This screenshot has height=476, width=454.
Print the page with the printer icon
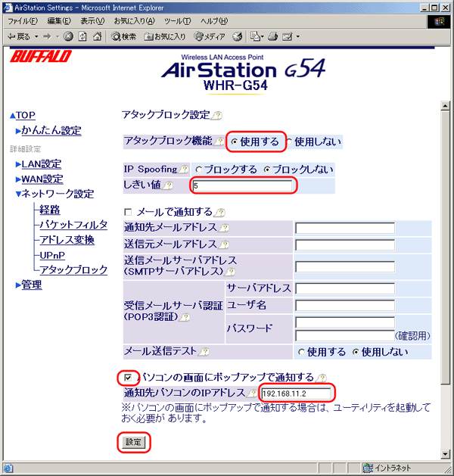tap(272, 37)
